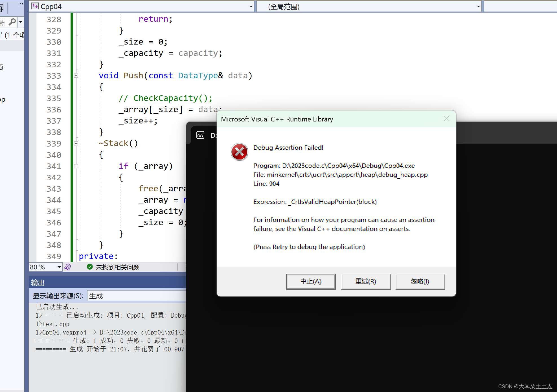Viewport: 557px width, 392px height.
Task: Collapse the if (_array) block at line 341
Action: (76, 166)
